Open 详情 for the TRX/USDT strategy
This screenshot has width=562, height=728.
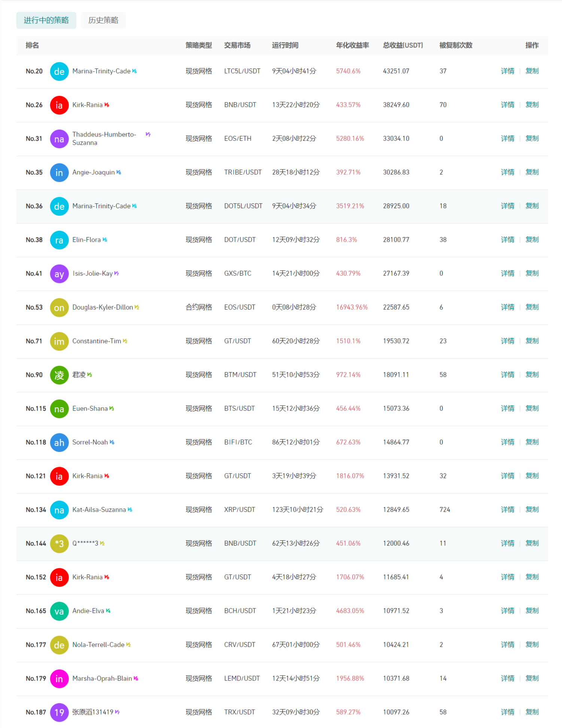(508, 712)
